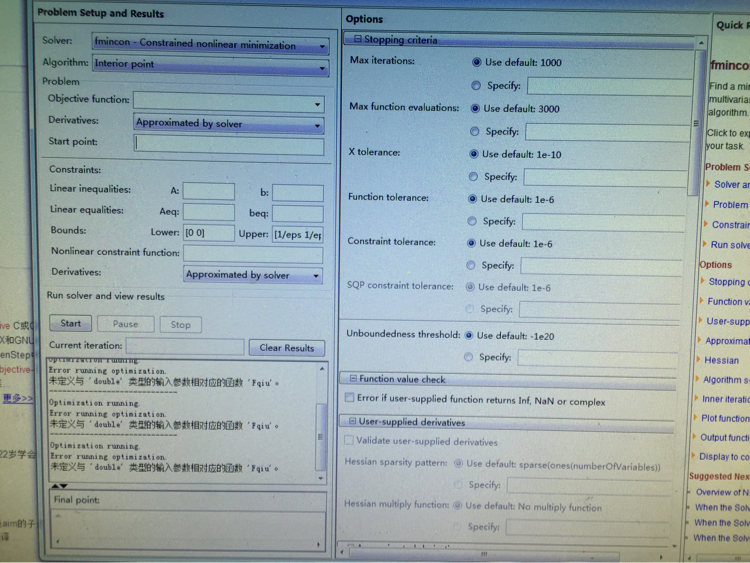
Task: Click the Max iterations Specify text field
Action: (x=610, y=87)
